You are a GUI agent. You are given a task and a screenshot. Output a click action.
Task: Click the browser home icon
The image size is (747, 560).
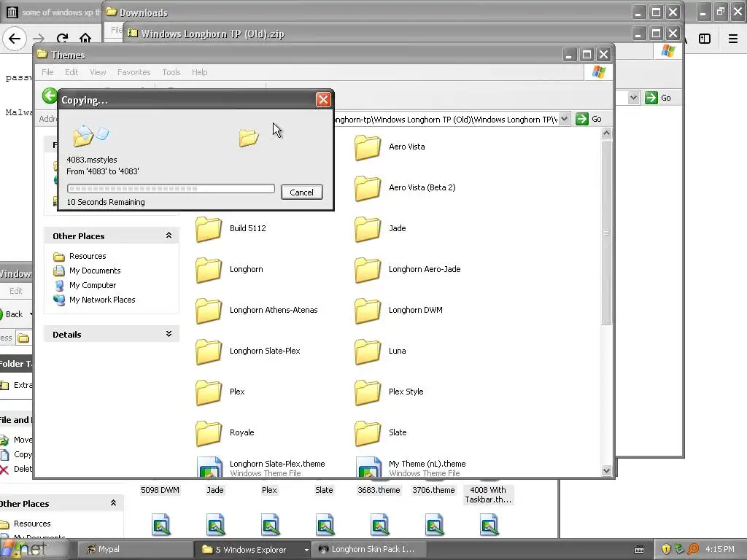tap(85, 38)
